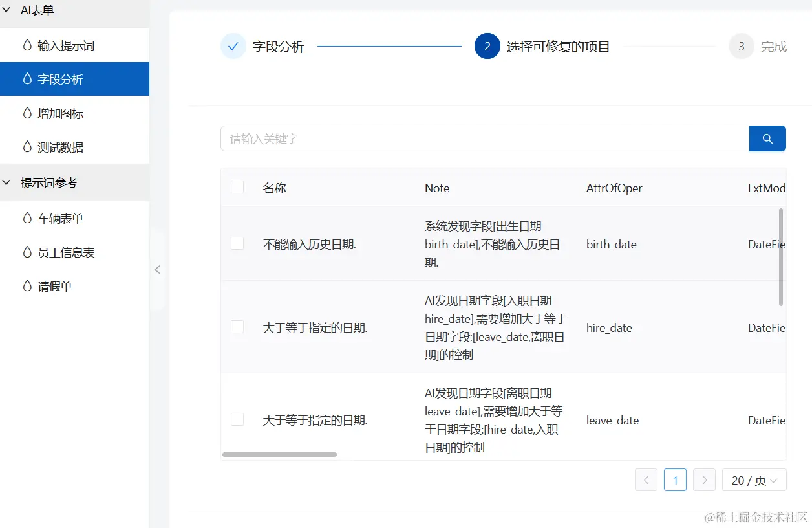Toggle the select-all checkbox in table header
This screenshot has height=528, width=812.
(x=237, y=187)
